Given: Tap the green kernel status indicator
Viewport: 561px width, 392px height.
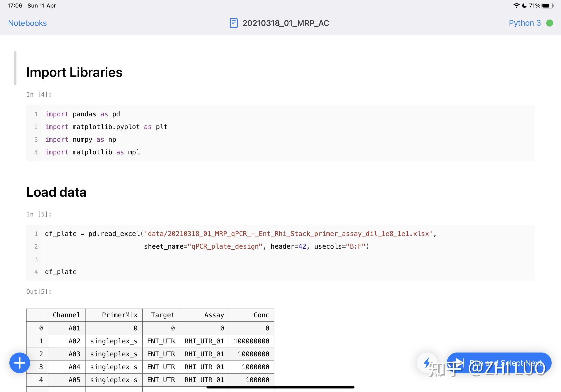Looking at the screenshot, I should click(549, 23).
